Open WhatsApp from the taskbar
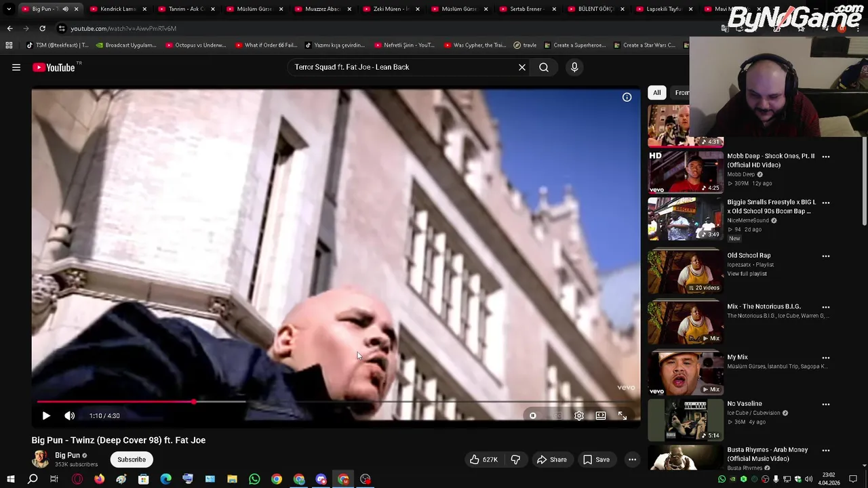The image size is (868, 488). (x=254, y=479)
